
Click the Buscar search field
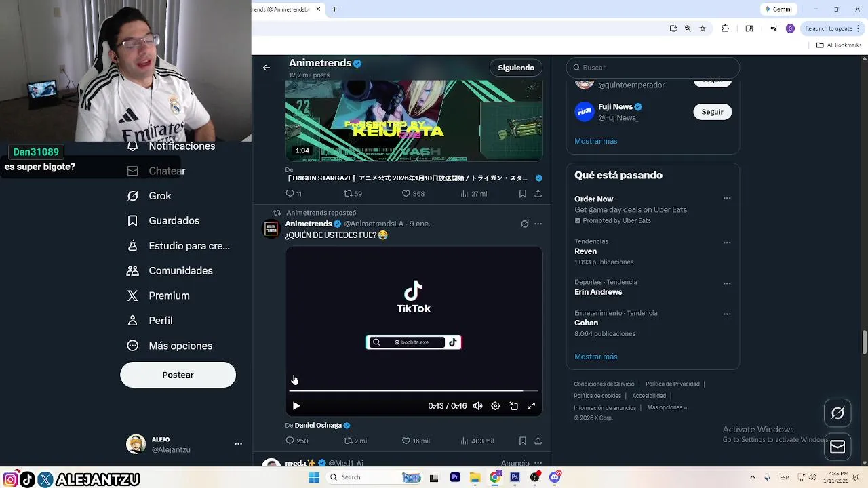point(653,68)
